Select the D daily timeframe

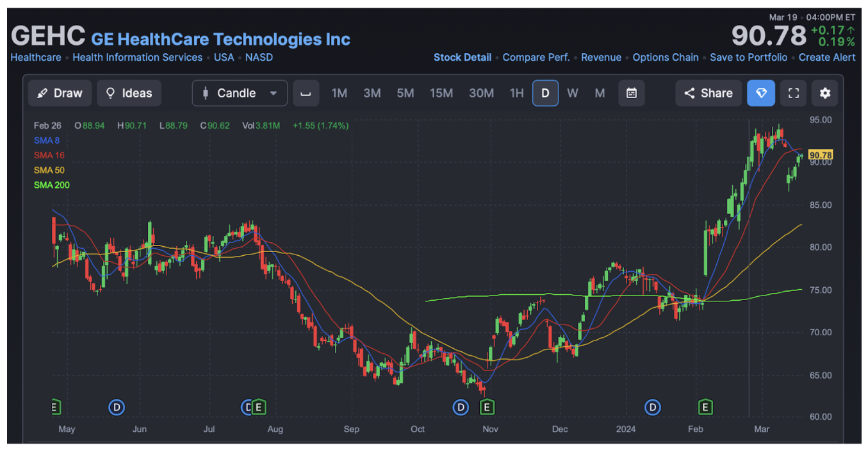[x=545, y=93]
